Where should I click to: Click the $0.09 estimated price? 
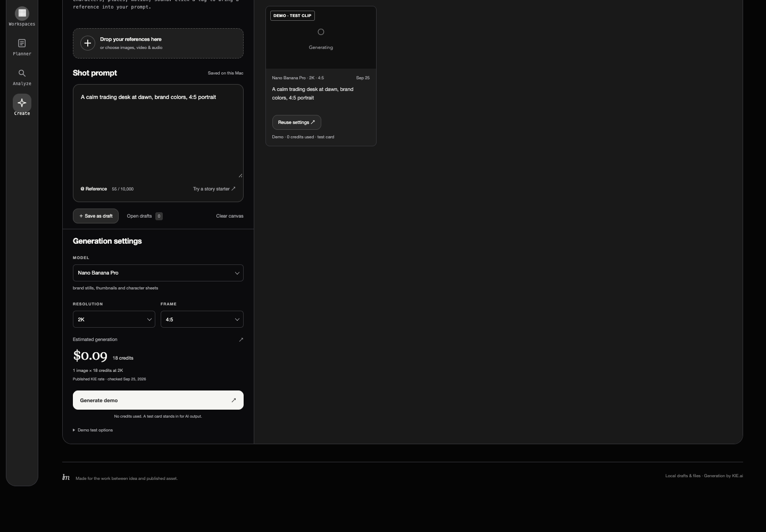pos(90,355)
